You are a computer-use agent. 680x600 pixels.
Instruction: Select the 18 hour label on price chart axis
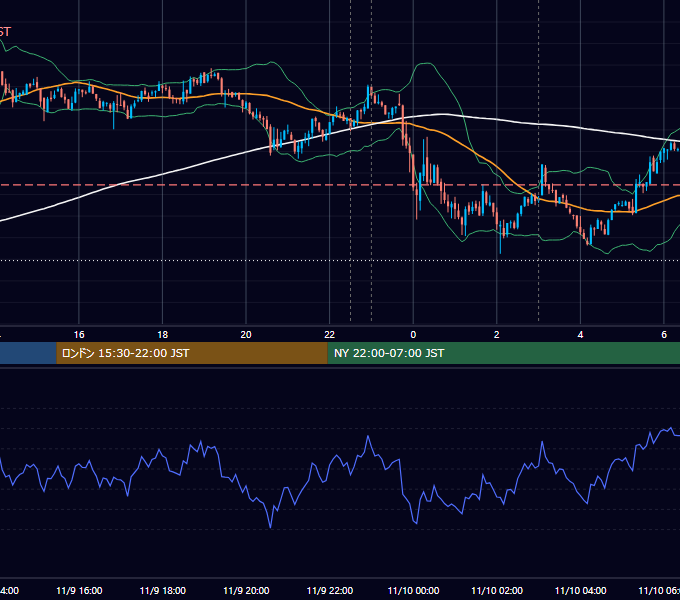click(x=163, y=335)
